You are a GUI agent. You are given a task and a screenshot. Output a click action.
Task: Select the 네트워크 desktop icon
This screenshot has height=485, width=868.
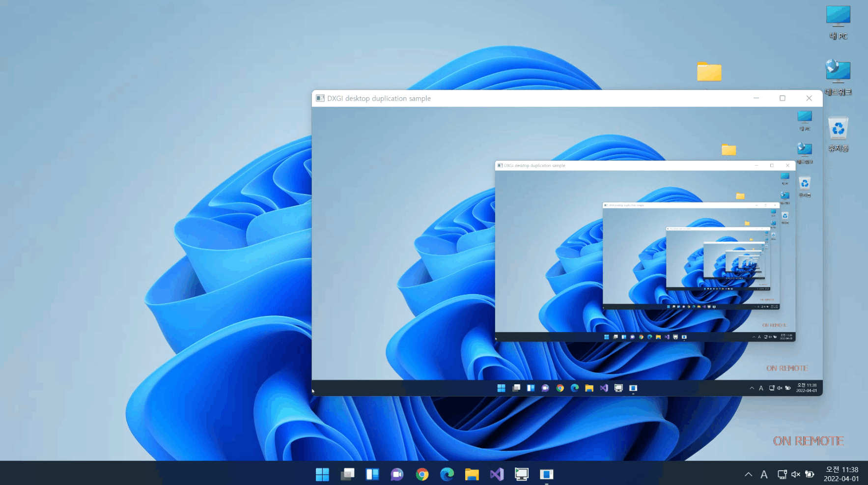click(838, 78)
